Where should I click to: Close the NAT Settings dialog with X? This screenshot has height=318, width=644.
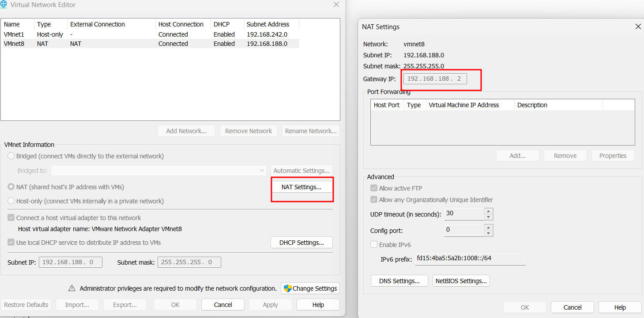(x=638, y=26)
